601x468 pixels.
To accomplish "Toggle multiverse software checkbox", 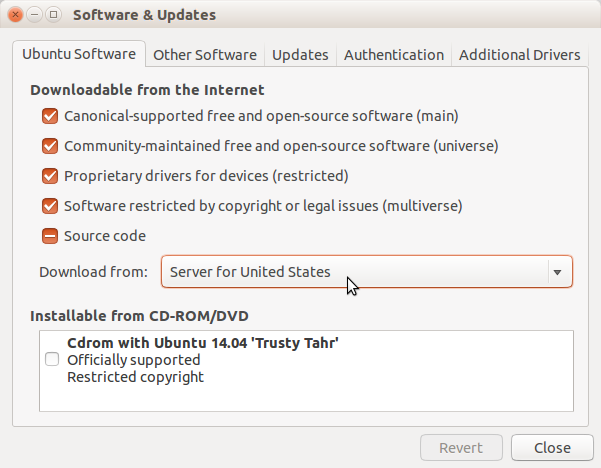I will (x=50, y=206).
